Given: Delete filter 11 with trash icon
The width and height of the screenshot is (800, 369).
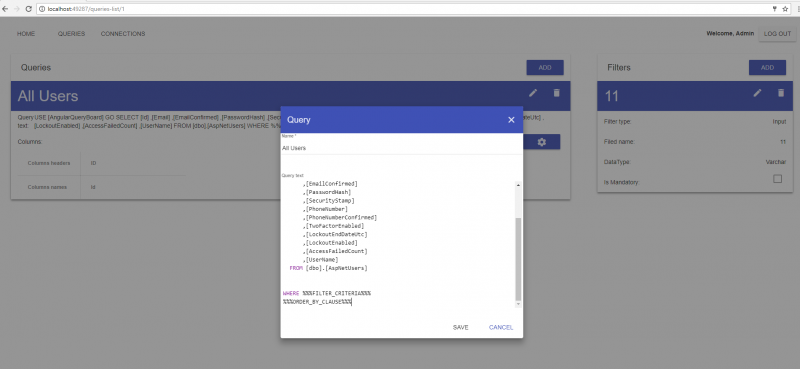Looking at the screenshot, I should 781,93.
